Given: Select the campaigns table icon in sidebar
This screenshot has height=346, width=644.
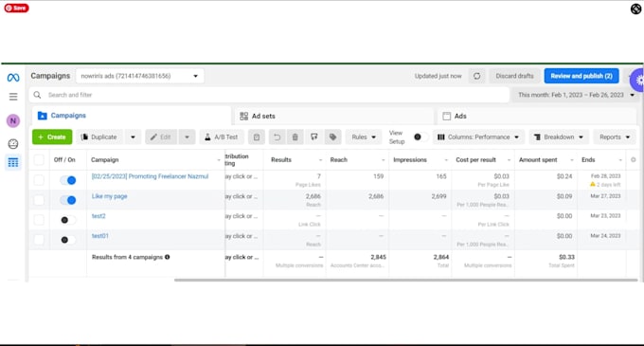Looking at the screenshot, I should click(13, 162).
